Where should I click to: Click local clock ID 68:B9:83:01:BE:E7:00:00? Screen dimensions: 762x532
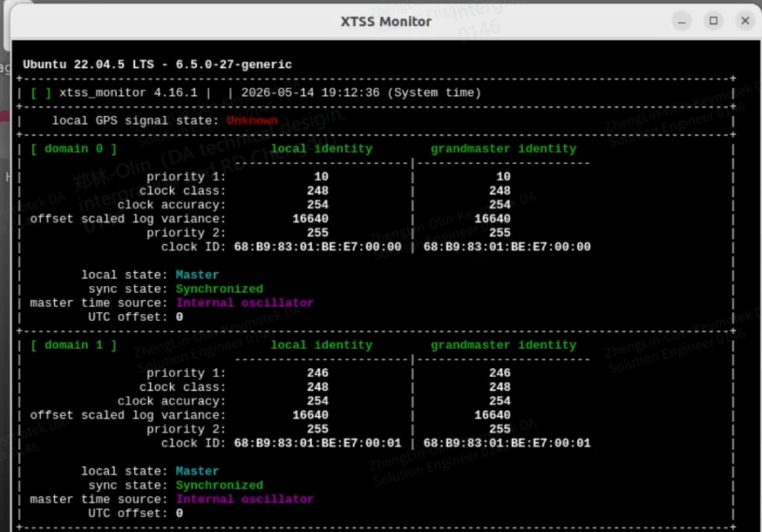point(318,247)
